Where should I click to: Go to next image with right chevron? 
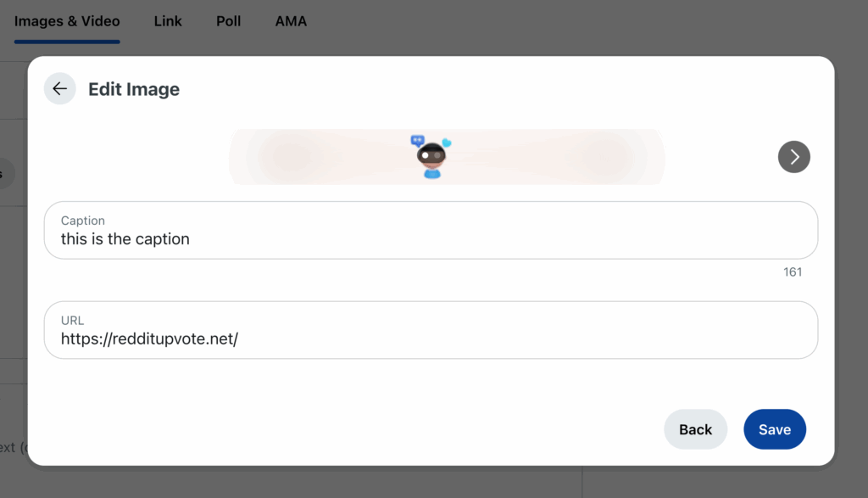pos(793,157)
